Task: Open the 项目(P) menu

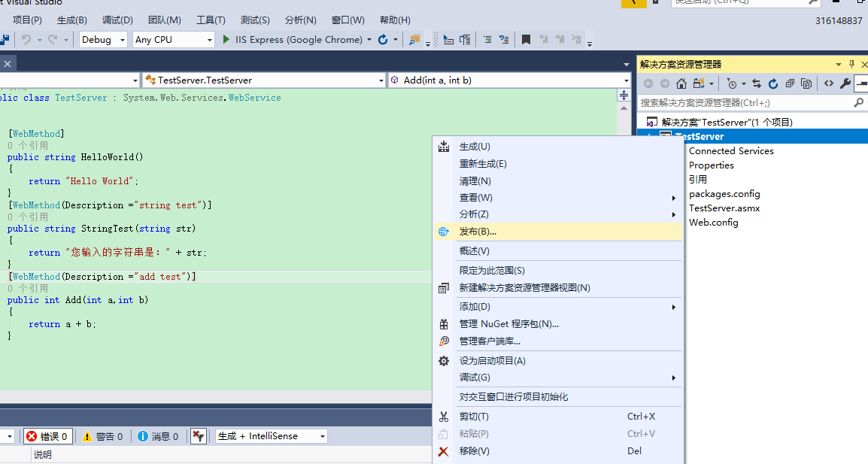Action: coord(27,20)
